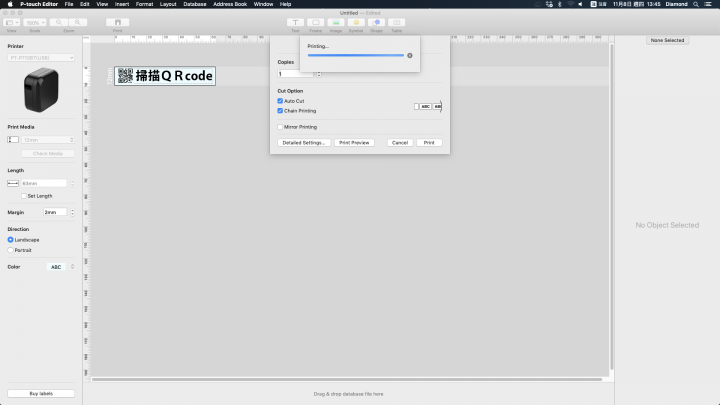Click the tape width media icon
The width and height of the screenshot is (720, 405).
coord(13,140)
